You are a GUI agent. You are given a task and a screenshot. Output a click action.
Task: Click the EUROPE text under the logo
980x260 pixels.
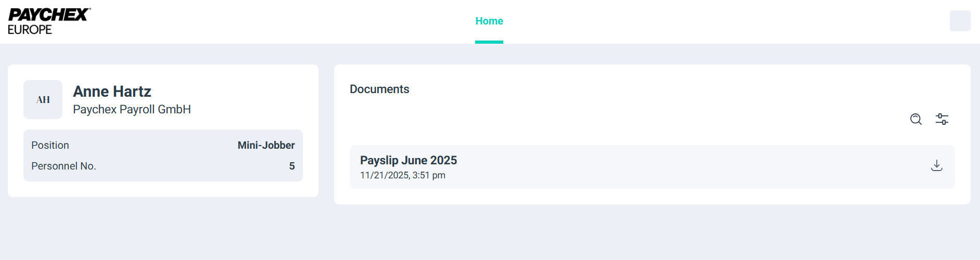pos(30,30)
